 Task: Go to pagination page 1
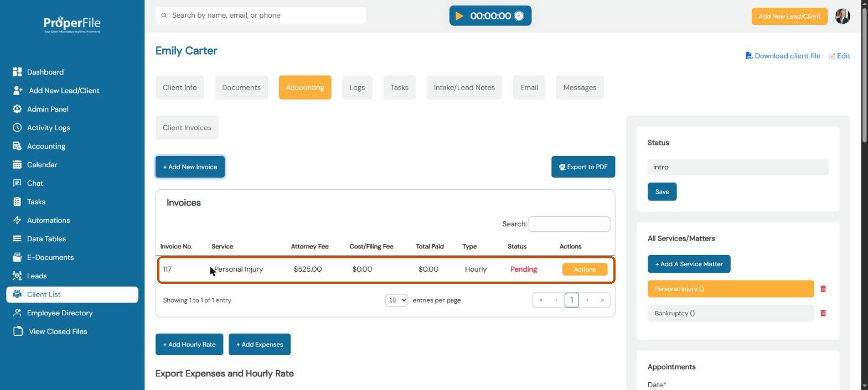(572, 300)
